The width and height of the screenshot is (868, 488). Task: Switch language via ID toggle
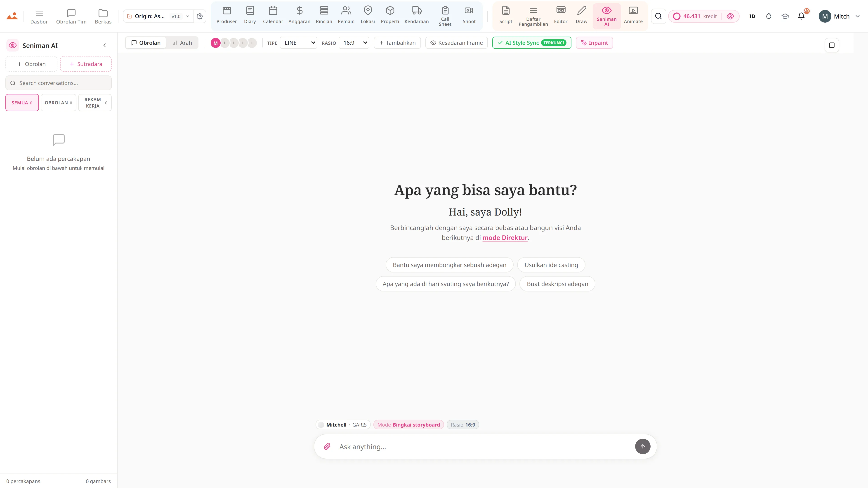coord(752,16)
